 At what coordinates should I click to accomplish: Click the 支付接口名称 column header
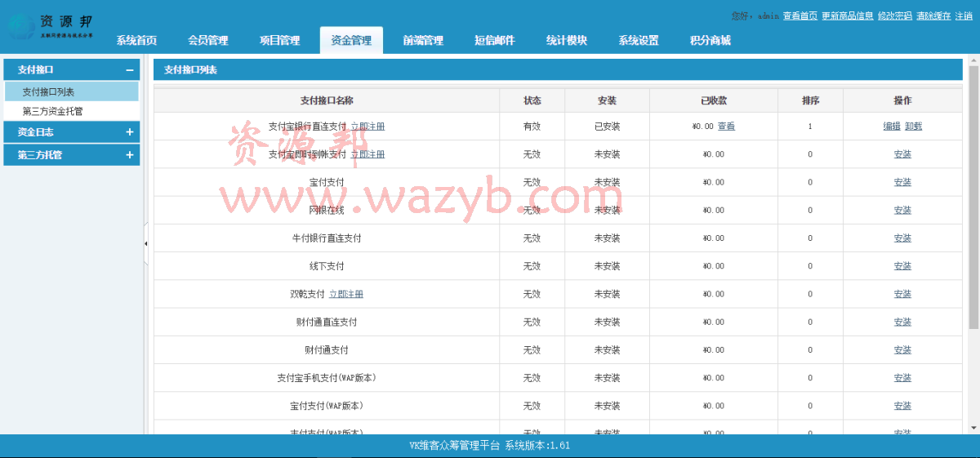tap(327, 100)
